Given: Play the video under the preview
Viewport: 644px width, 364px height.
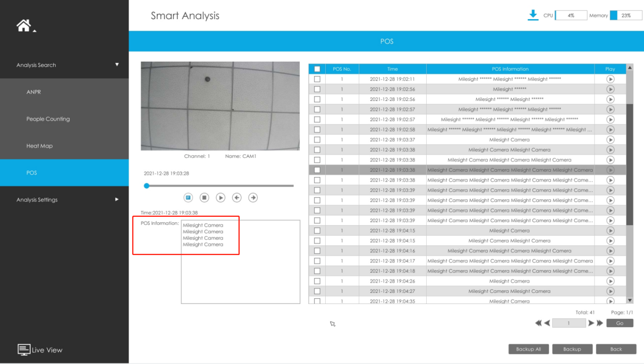Looking at the screenshot, I should pyautogui.click(x=221, y=198).
